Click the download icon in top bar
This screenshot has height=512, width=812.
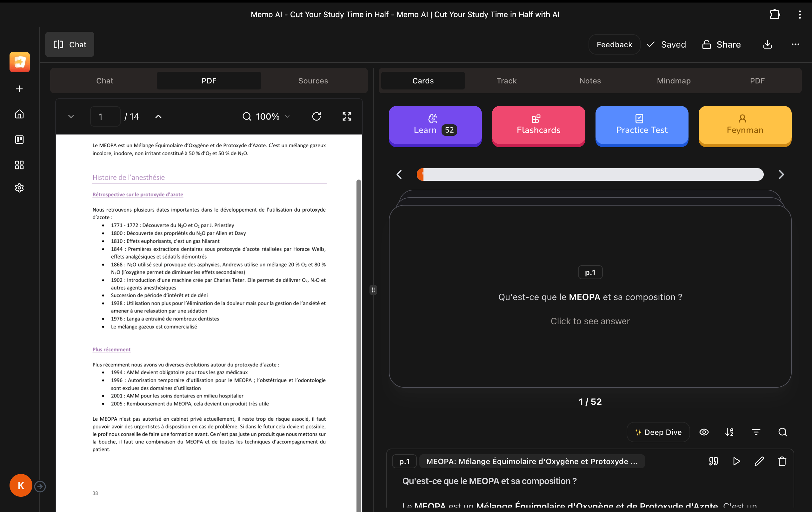(x=768, y=44)
